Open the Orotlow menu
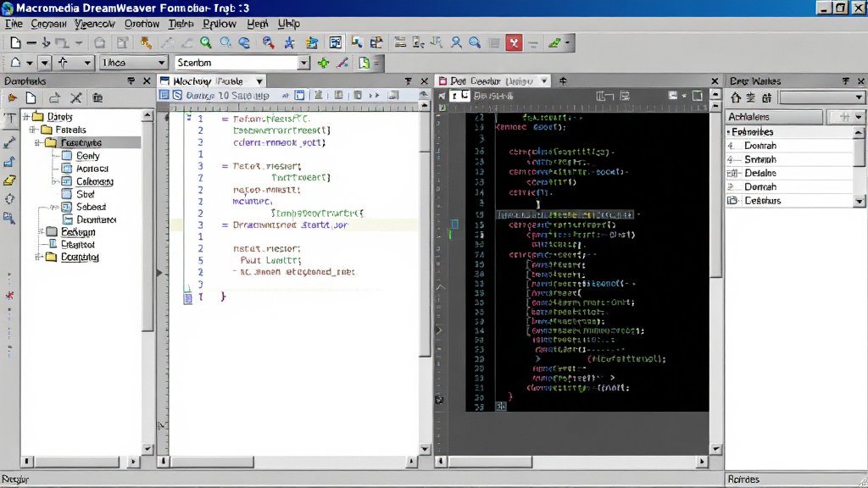 [x=142, y=24]
